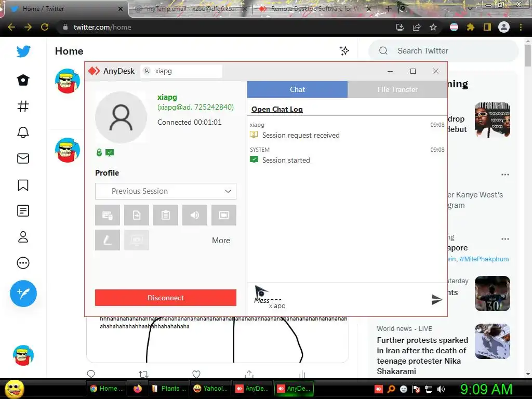The image size is (532, 399).
Task: Click the AnyDesk logo in title bar
Action: 94,71
